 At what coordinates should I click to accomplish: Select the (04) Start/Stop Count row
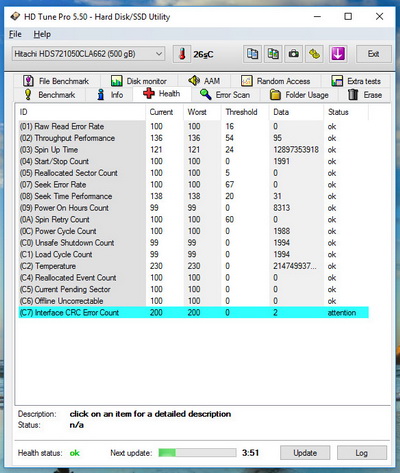click(193, 161)
